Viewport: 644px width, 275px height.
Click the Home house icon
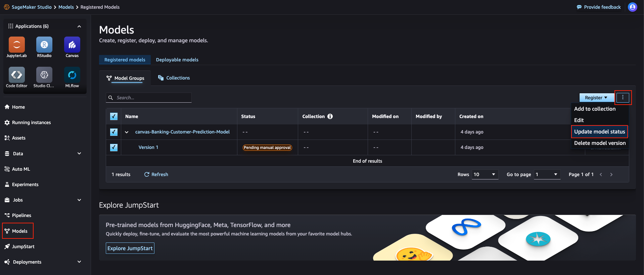[x=7, y=107]
